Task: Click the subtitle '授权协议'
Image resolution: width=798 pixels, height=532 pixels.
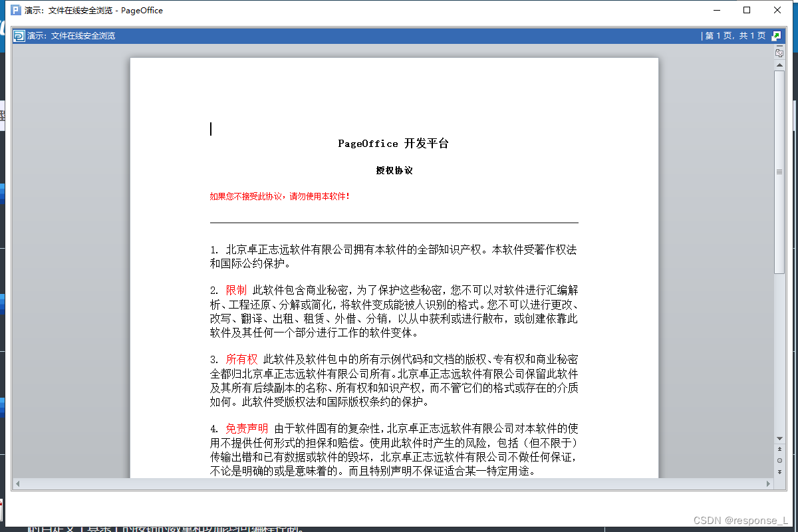Action: [394, 171]
